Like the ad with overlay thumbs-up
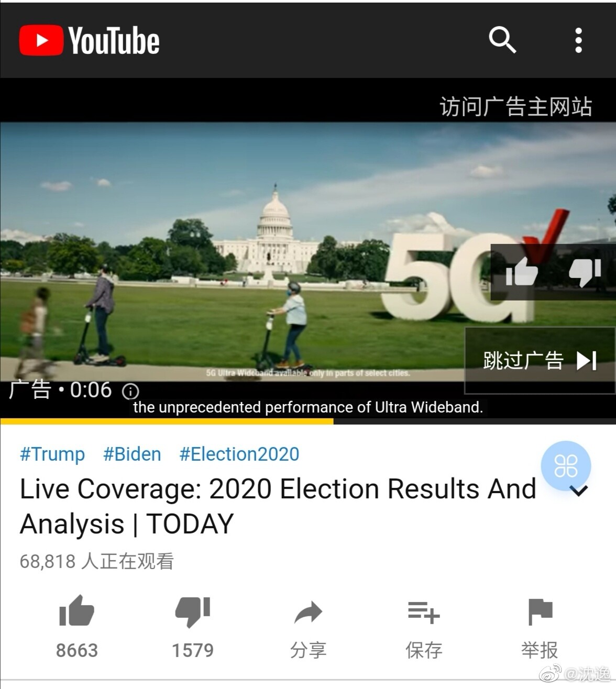This screenshot has height=689, width=616. 522,273
